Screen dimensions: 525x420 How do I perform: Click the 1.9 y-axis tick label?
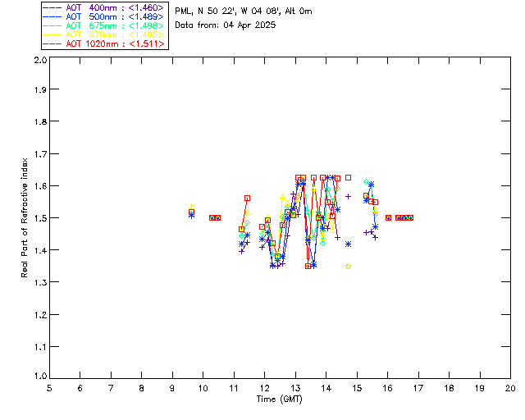click(x=40, y=89)
